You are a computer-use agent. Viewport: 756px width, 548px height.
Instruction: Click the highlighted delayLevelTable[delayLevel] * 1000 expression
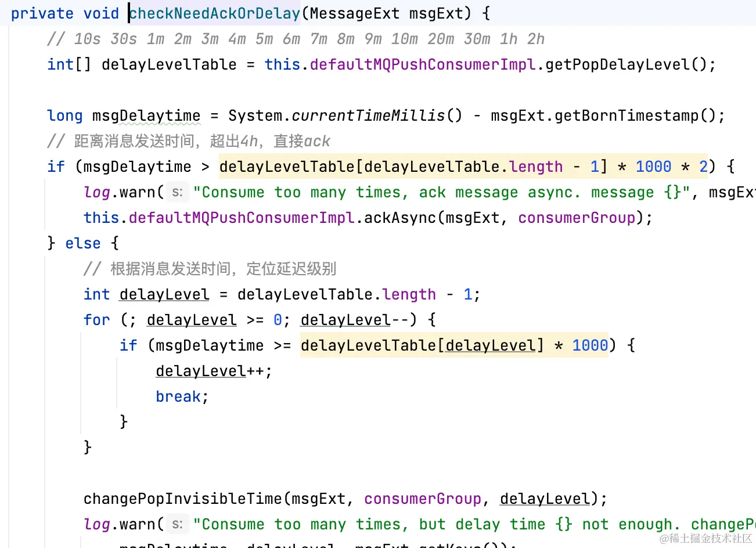[x=454, y=345]
